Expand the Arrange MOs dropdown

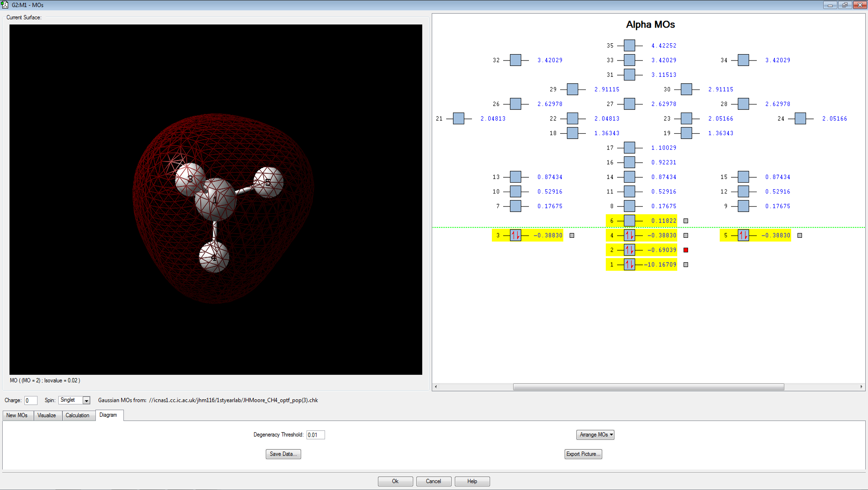[595, 435]
